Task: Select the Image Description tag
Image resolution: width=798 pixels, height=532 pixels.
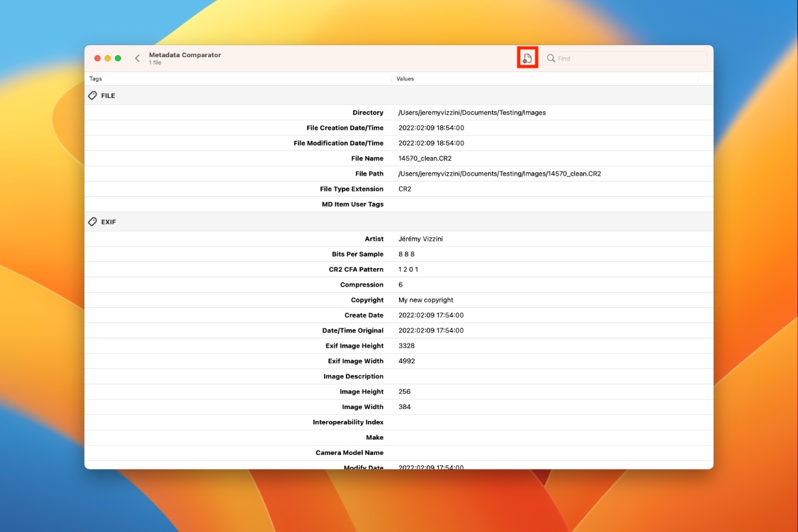Action: (x=354, y=376)
